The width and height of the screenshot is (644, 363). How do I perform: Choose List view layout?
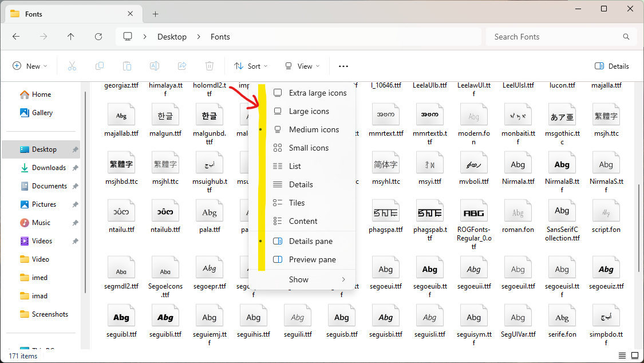pyautogui.click(x=302, y=166)
